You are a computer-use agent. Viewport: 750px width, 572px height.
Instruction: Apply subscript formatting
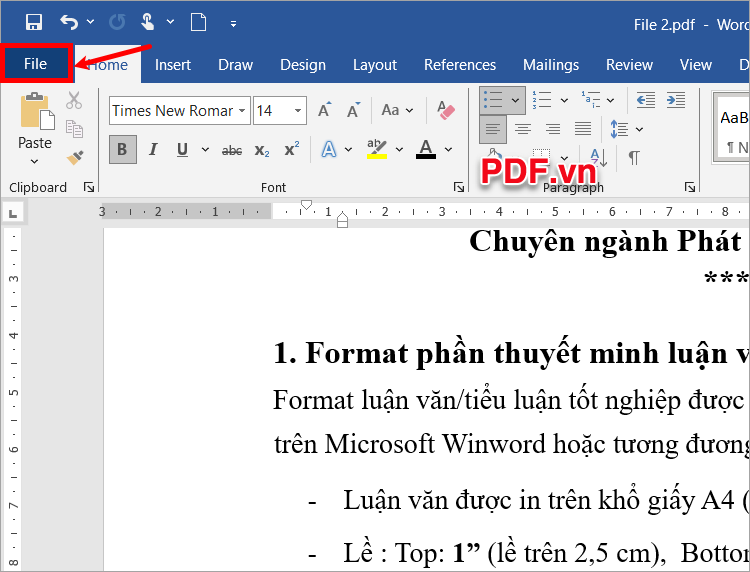[x=262, y=150]
